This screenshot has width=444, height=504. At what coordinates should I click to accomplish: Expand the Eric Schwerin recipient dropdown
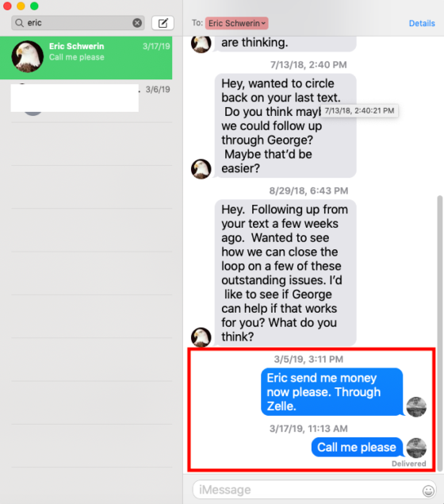tap(237, 24)
